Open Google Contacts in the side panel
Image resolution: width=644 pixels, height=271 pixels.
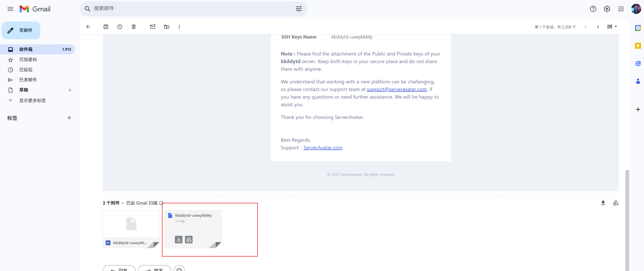point(638,81)
